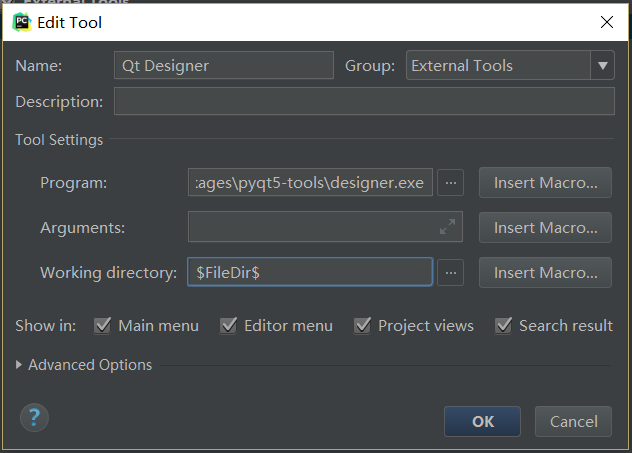
Task: Select External Tools group combo box
Action: click(498, 66)
